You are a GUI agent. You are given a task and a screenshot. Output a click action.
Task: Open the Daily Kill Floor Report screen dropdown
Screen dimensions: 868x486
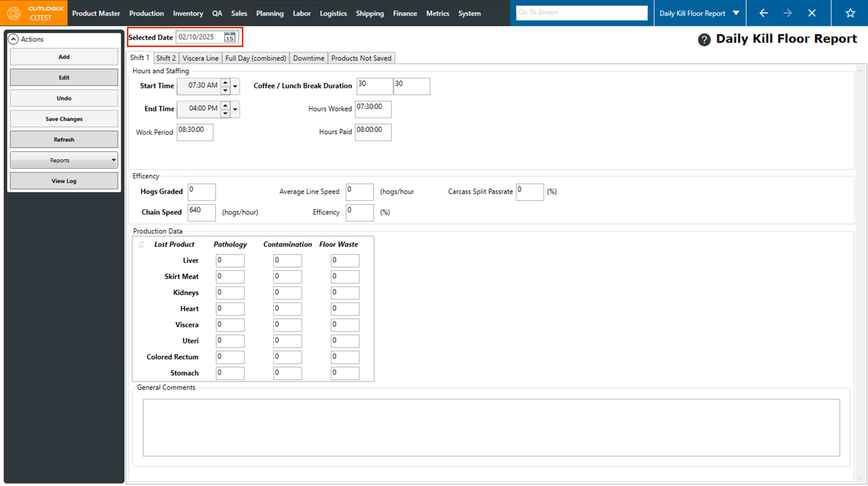point(736,13)
